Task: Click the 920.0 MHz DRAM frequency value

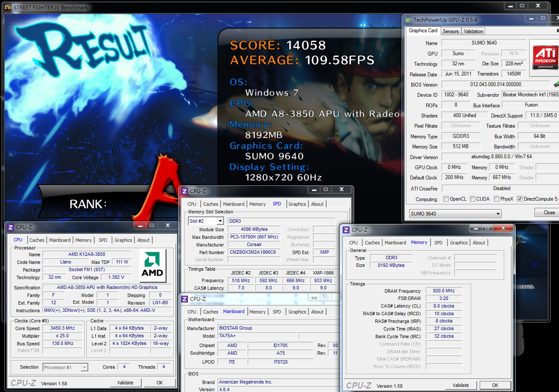Action: [x=444, y=291]
